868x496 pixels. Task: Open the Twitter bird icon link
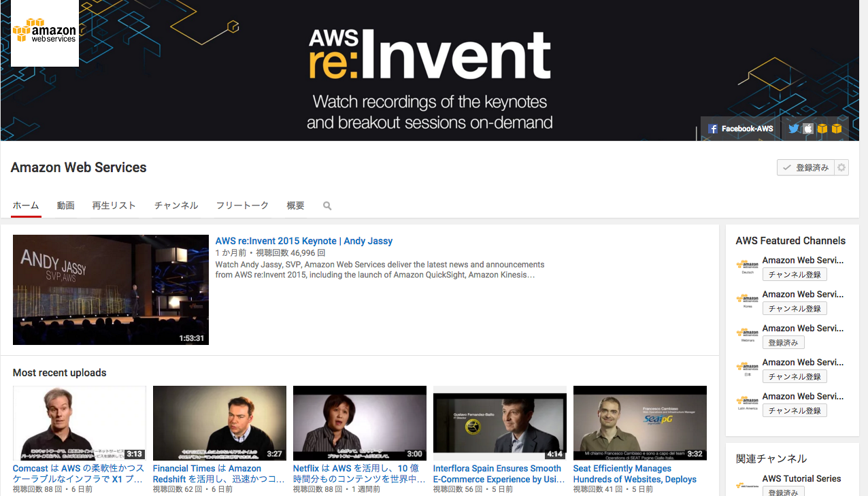click(793, 129)
